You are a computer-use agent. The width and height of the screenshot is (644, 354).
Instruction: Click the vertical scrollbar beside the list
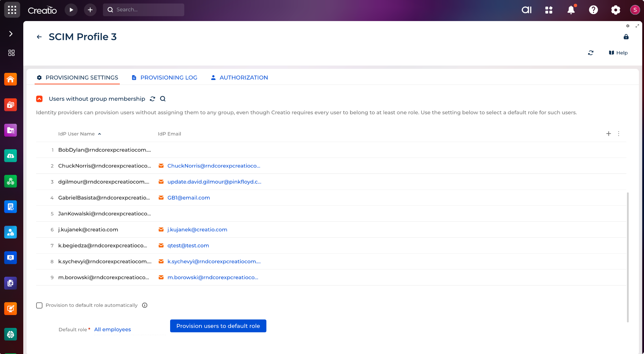pos(628,257)
